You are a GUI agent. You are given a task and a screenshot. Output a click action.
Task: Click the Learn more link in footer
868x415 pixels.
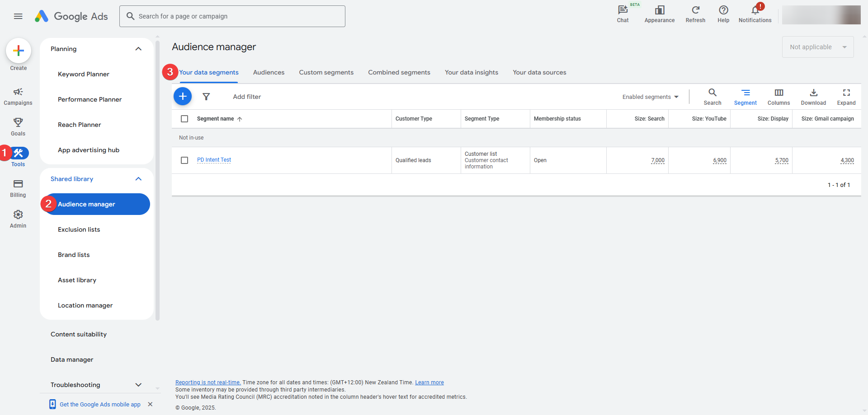429,382
